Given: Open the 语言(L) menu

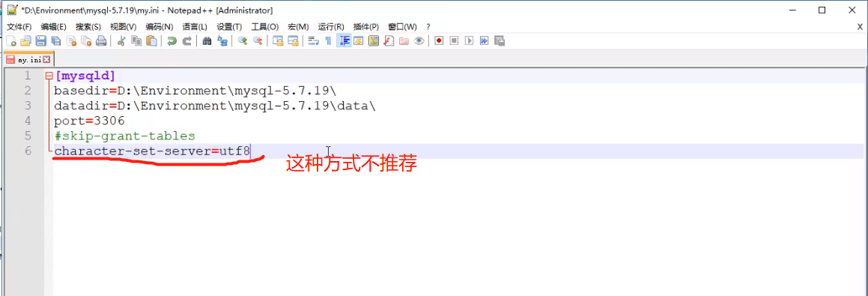Looking at the screenshot, I should pyautogui.click(x=195, y=27).
